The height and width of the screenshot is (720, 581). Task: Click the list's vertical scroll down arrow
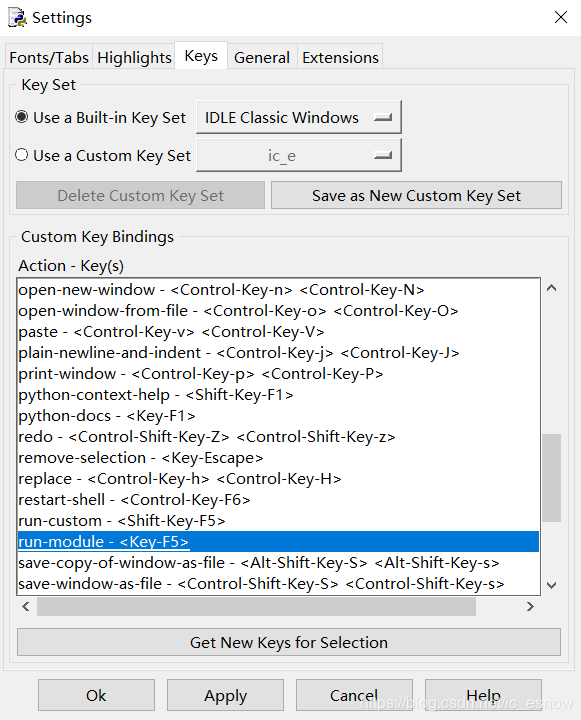click(552, 585)
